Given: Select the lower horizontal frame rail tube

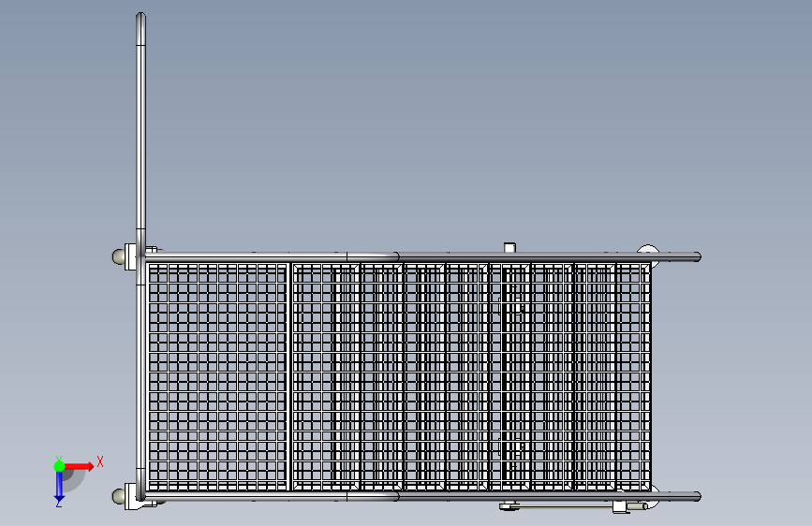Looking at the screenshot, I should point(422,496).
